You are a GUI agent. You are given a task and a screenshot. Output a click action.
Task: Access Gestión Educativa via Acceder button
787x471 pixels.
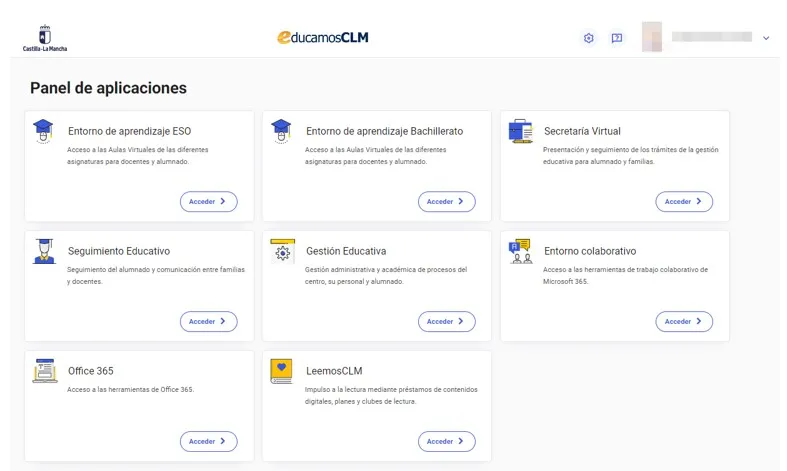447,321
